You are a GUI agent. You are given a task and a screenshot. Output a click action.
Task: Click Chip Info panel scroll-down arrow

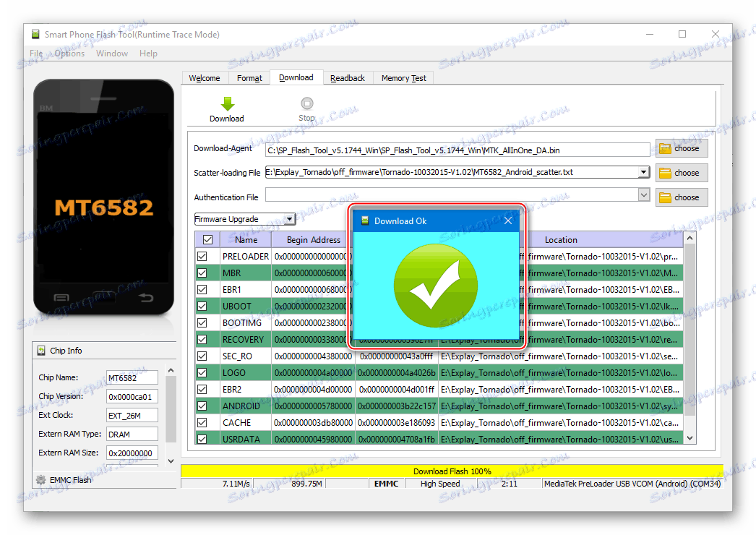point(171,461)
